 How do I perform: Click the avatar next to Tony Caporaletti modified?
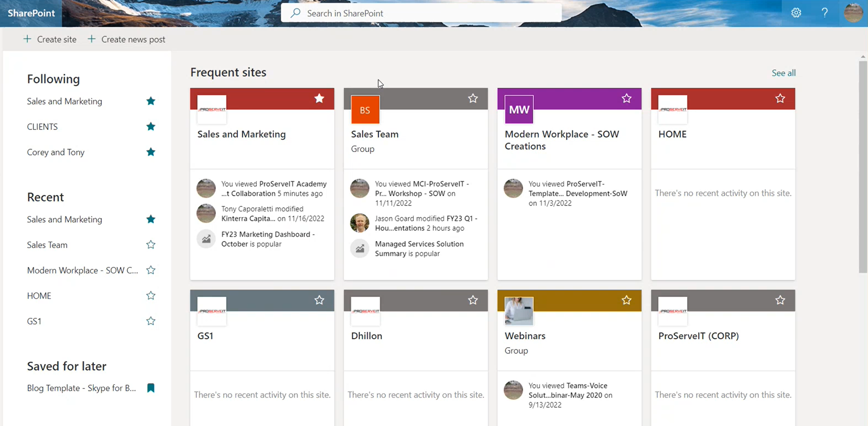pyautogui.click(x=206, y=213)
